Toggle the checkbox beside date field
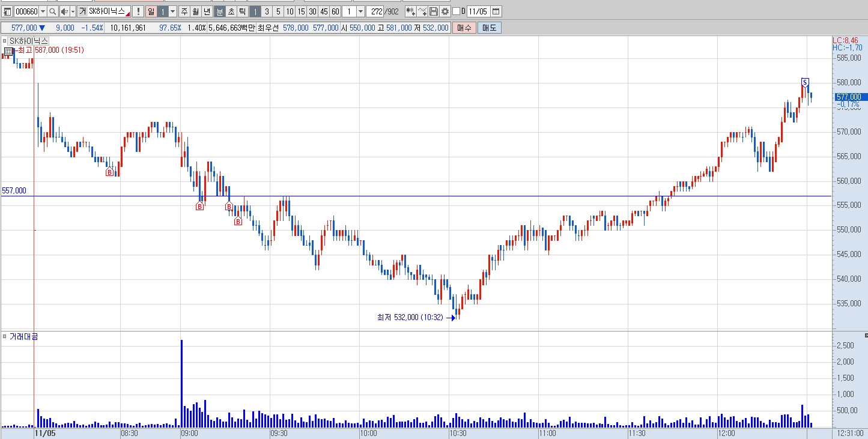 click(x=456, y=11)
